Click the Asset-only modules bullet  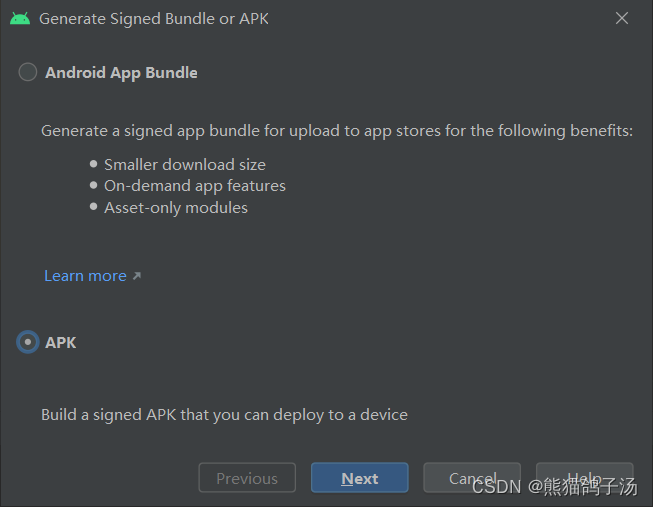176,207
